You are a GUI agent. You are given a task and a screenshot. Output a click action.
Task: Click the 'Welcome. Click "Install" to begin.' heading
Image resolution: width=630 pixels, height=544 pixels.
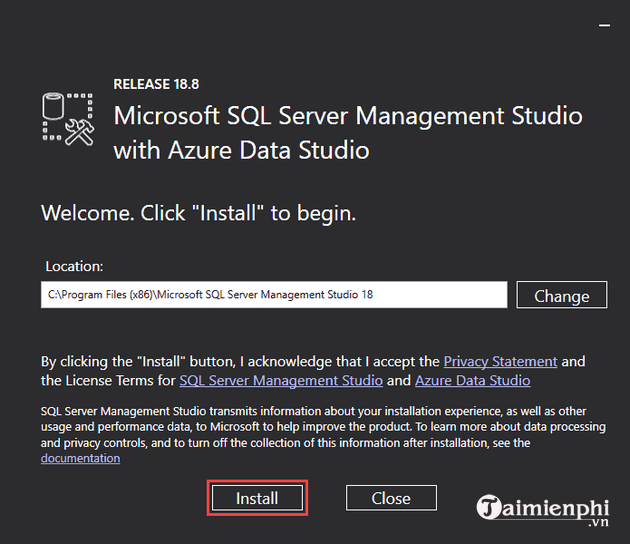point(198,213)
